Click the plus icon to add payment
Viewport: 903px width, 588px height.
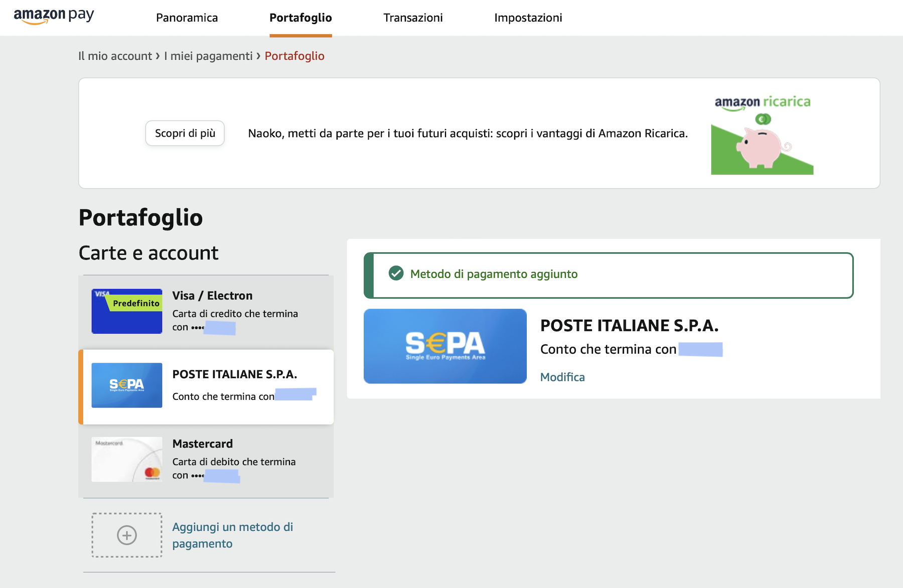click(127, 535)
